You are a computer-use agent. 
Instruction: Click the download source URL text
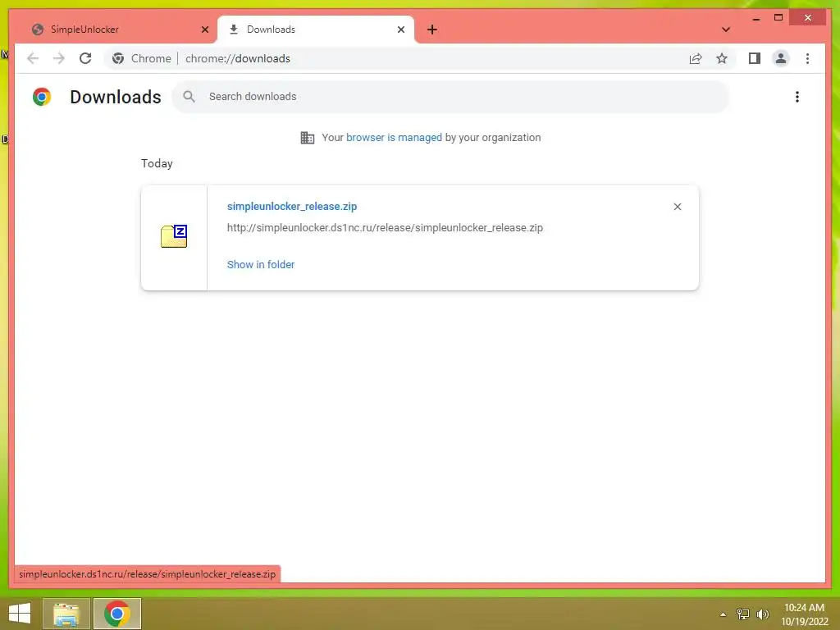click(x=385, y=228)
